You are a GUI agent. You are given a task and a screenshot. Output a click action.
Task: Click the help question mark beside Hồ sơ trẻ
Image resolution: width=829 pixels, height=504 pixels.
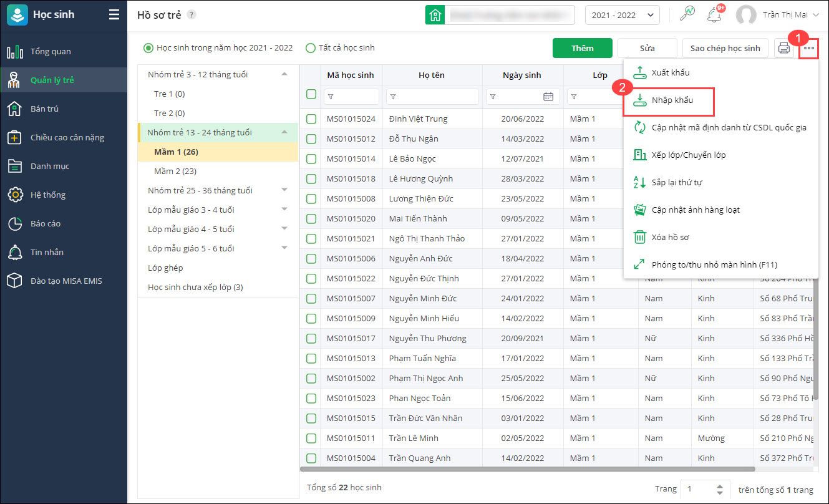(x=191, y=15)
